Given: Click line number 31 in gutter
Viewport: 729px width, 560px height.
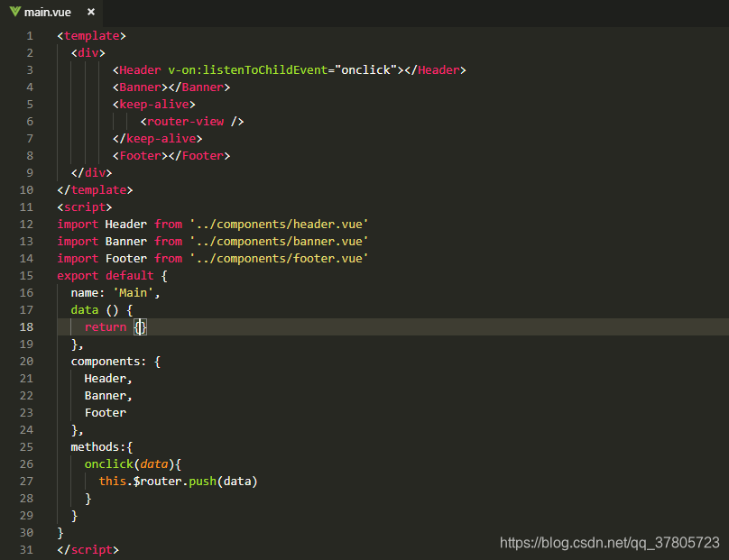Looking at the screenshot, I should pyautogui.click(x=26, y=550).
